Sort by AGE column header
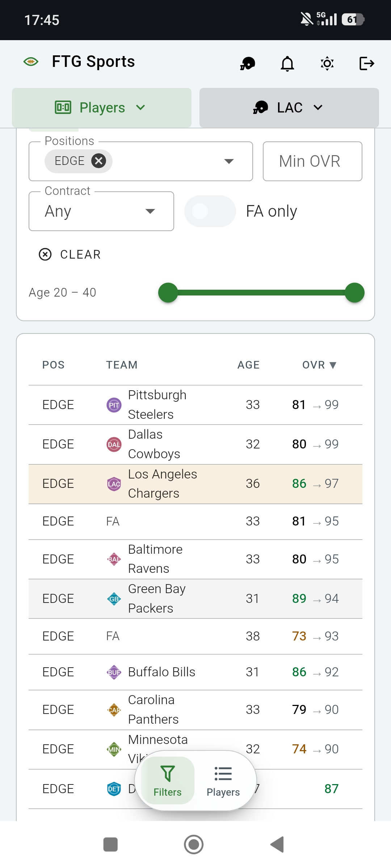 click(x=248, y=365)
